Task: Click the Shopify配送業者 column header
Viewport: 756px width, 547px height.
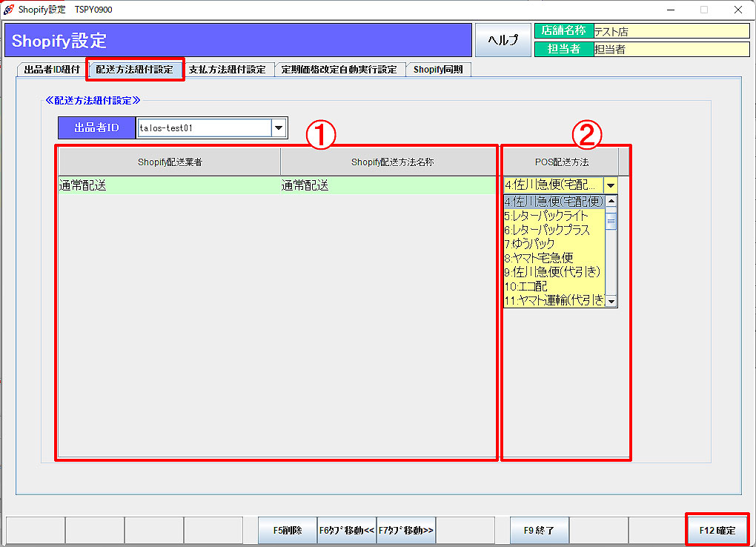Action: (170, 162)
